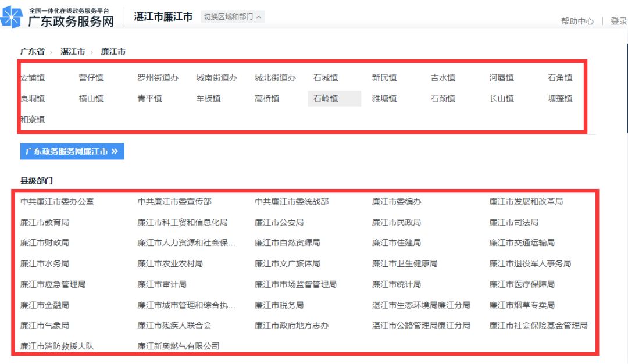The height and width of the screenshot is (364, 628).
Task: Open 廉江市文广旅体局
Action: pyautogui.click(x=287, y=263)
